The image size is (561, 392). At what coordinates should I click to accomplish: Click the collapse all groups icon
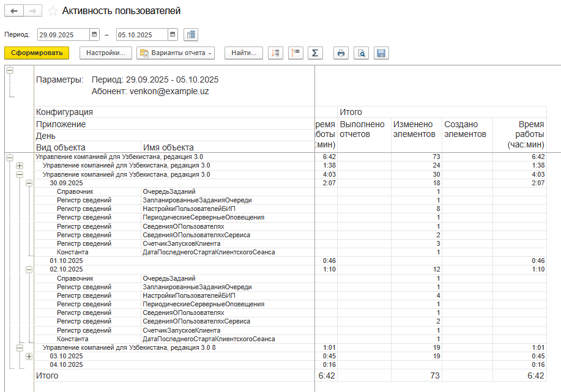click(x=296, y=53)
